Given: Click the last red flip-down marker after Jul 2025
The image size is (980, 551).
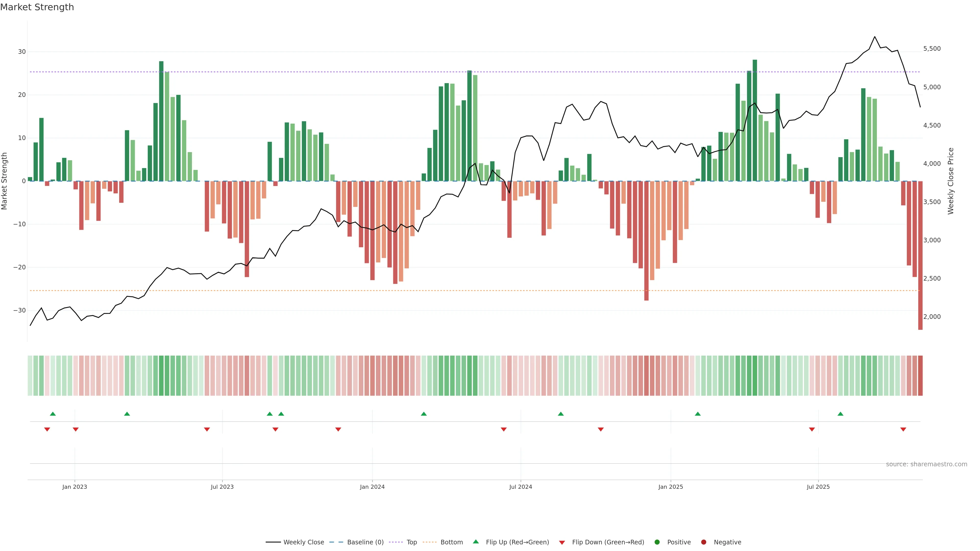Looking at the screenshot, I should coord(903,429).
